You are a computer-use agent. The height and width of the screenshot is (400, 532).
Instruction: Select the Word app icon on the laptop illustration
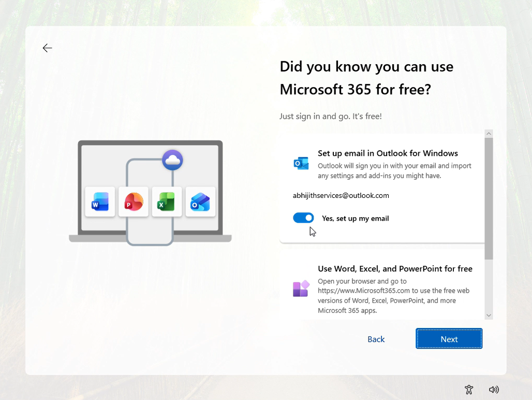tap(99, 202)
